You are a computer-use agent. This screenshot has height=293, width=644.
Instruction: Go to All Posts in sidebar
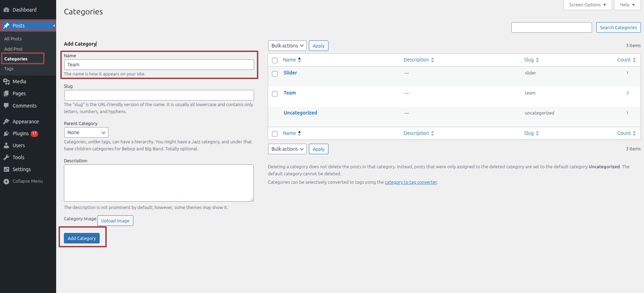click(x=13, y=39)
